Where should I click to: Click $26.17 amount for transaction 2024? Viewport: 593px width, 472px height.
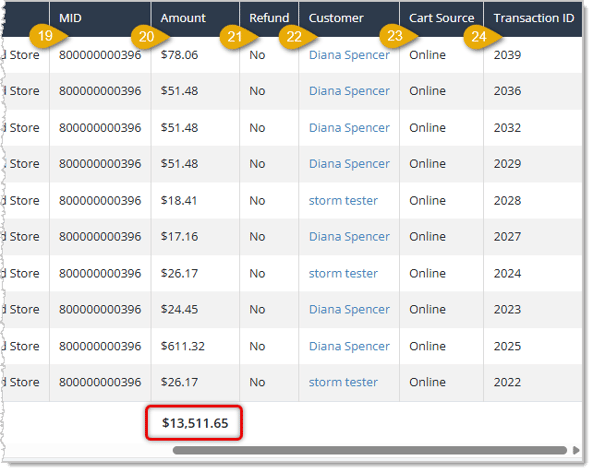tap(179, 273)
